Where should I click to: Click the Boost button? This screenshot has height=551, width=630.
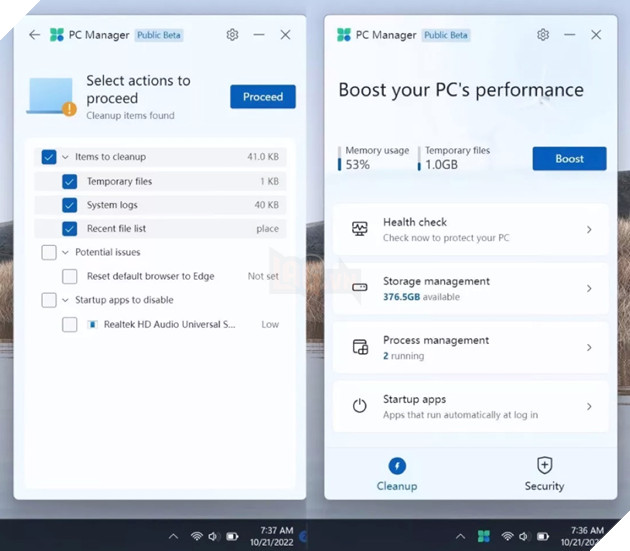[569, 159]
